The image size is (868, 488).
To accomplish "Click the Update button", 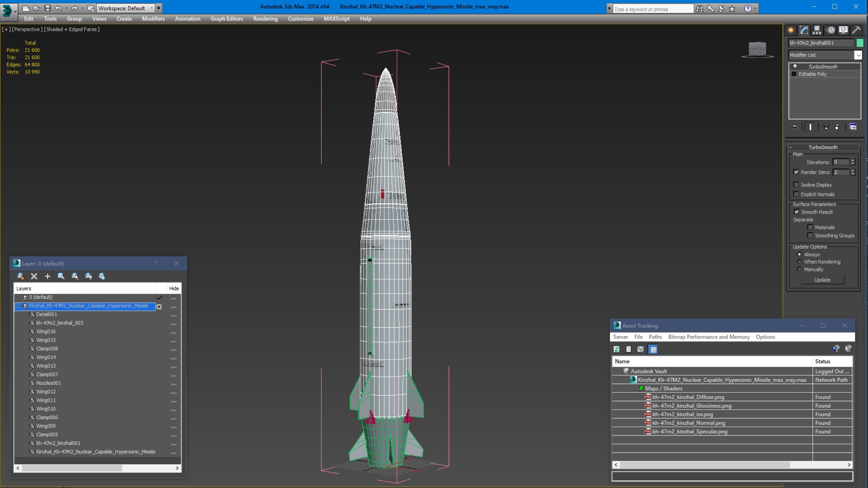I will pos(822,280).
